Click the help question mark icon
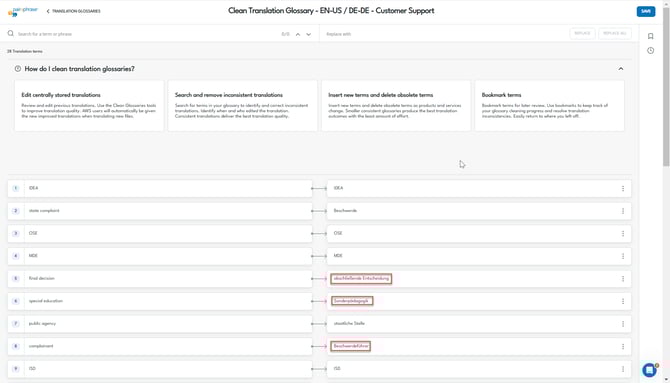 [x=18, y=69]
